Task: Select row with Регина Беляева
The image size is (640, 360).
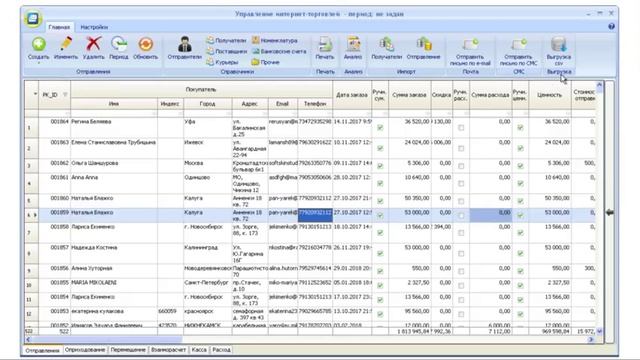Action: click(310, 128)
